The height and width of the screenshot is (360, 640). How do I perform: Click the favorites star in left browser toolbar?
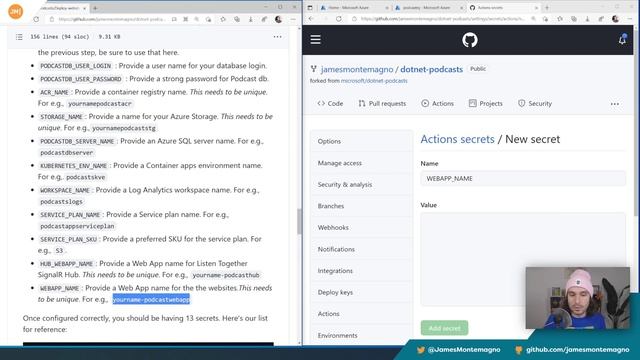pos(223,19)
